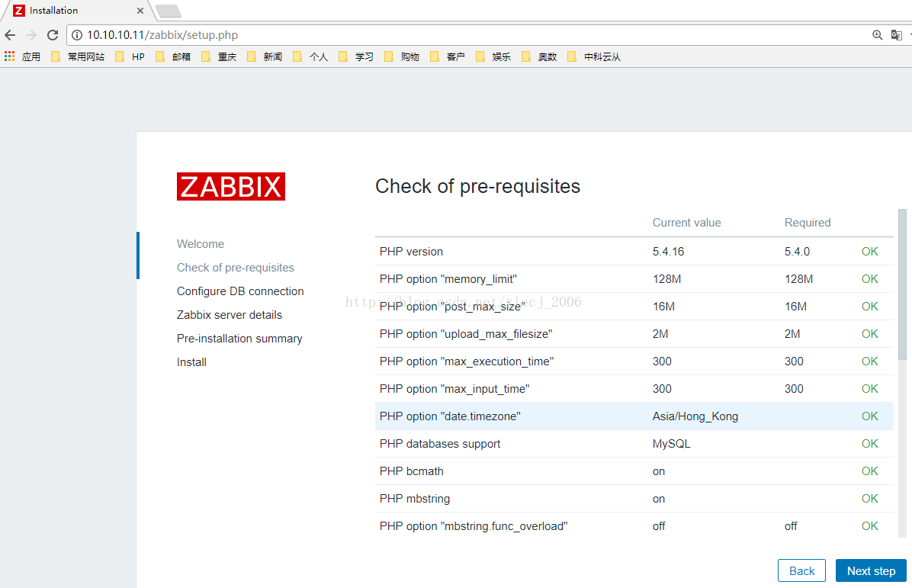Open a new browser tab
912x588 pixels.
click(x=169, y=11)
